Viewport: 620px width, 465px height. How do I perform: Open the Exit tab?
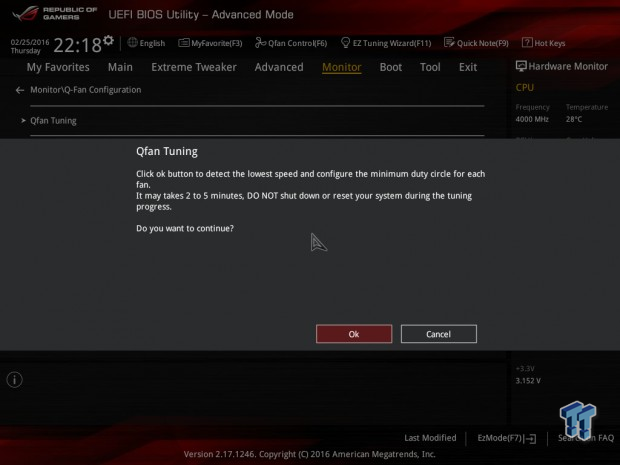(468, 67)
